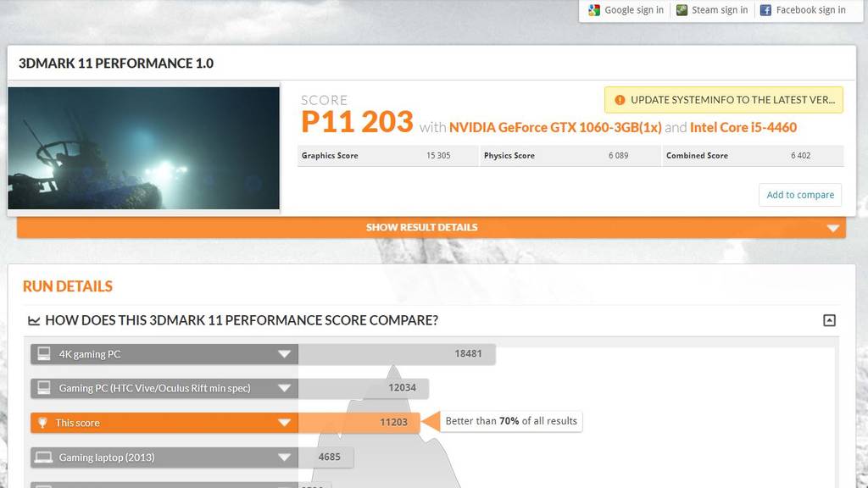Sign in with Facebook
The width and height of the screenshot is (868, 488).
coord(803,10)
